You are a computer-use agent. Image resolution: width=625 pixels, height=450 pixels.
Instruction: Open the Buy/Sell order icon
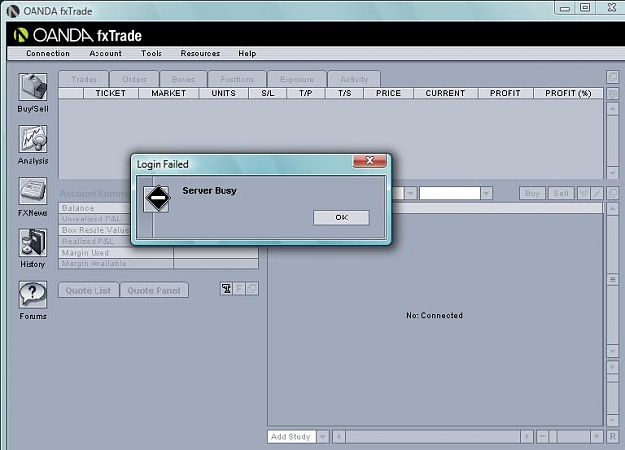click(33, 87)
